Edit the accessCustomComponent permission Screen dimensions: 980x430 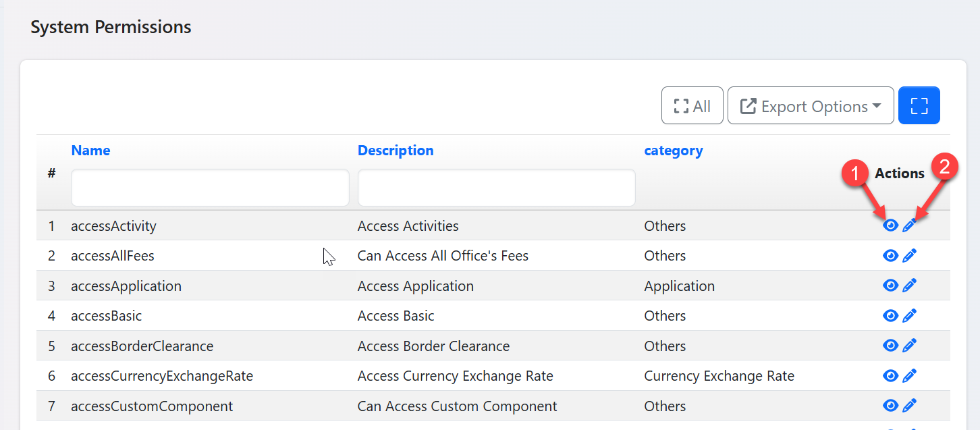[909, 406]
